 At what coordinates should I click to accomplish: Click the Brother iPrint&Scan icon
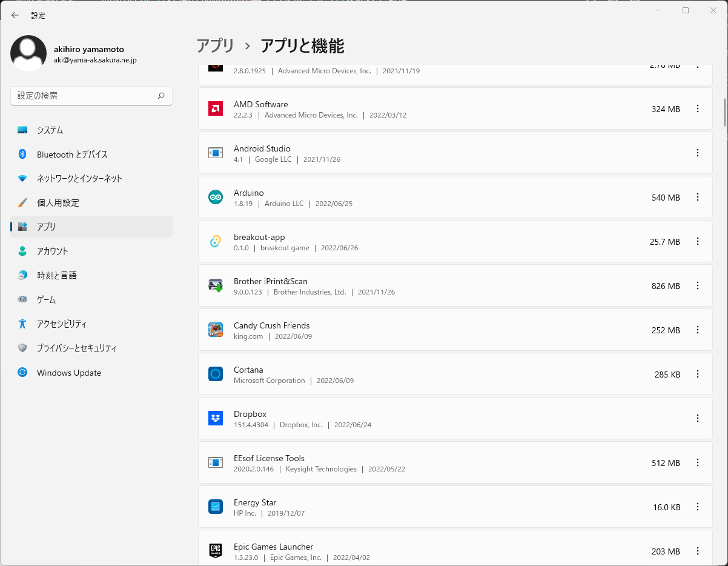(215, 286)
